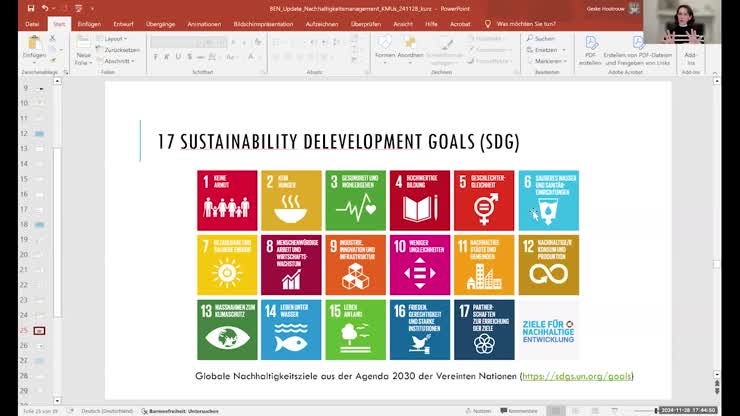This screenshot has height=416, width=740.
Task: Open the Einfügen ribbon tab
Action: click(89, 22)
